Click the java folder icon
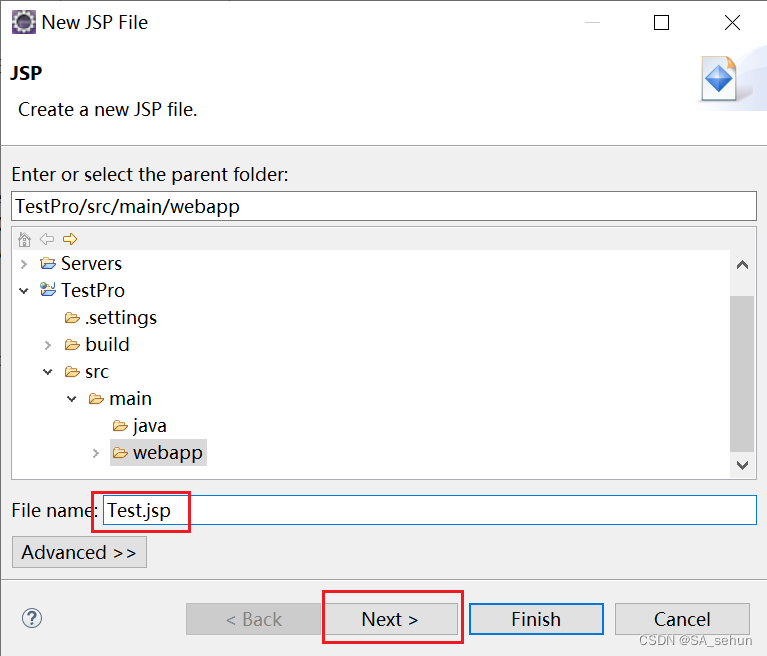Viewport: 767px width, 656px height. coord(120,426)
